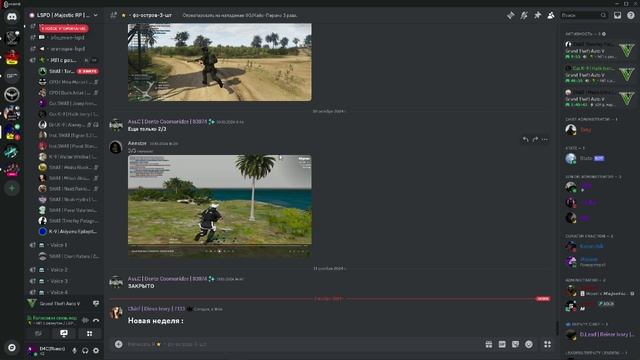The image size is (640, 360).
Task: Click Chief author name on Новая неделя message
Action: [156, 309]
